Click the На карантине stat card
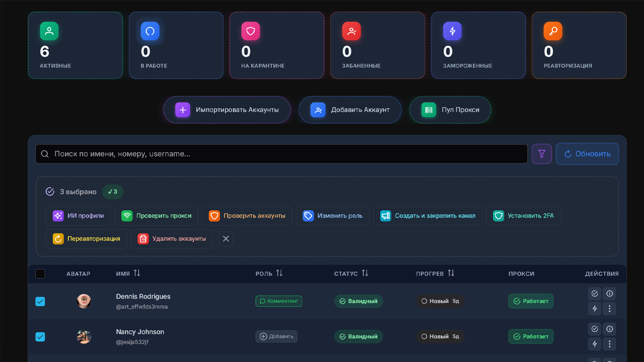This screenshot has height=362, width=644. [x=277, y=45]
